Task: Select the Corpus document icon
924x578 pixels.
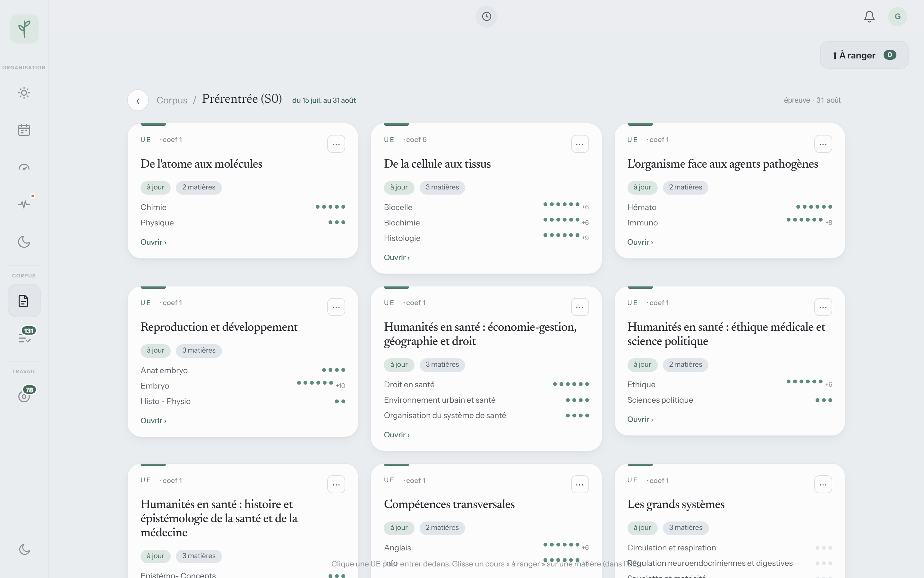Action: pyautogui.click(x=24, y=301)
